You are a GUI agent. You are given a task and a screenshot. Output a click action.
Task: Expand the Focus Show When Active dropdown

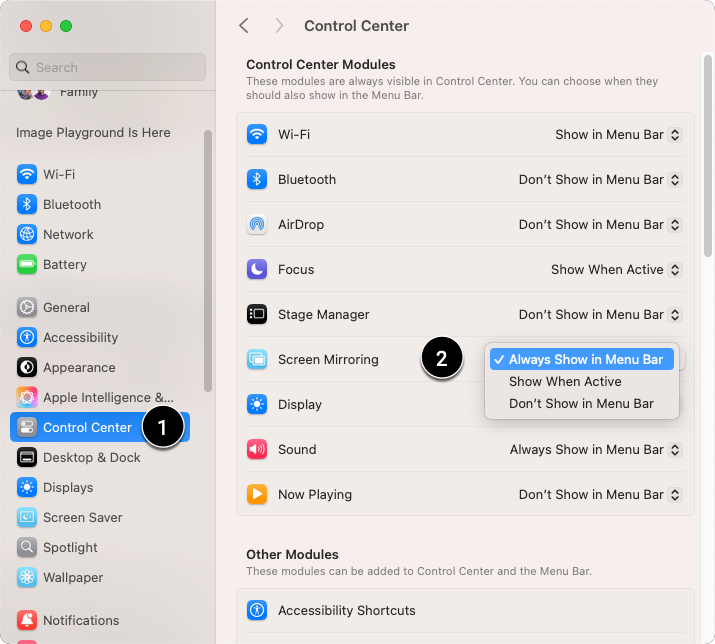click(x=616, y=270)
